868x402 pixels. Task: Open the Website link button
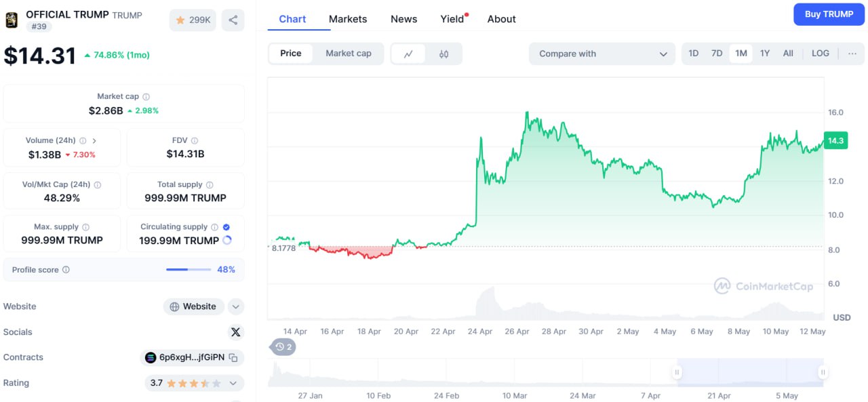point(194,307)
